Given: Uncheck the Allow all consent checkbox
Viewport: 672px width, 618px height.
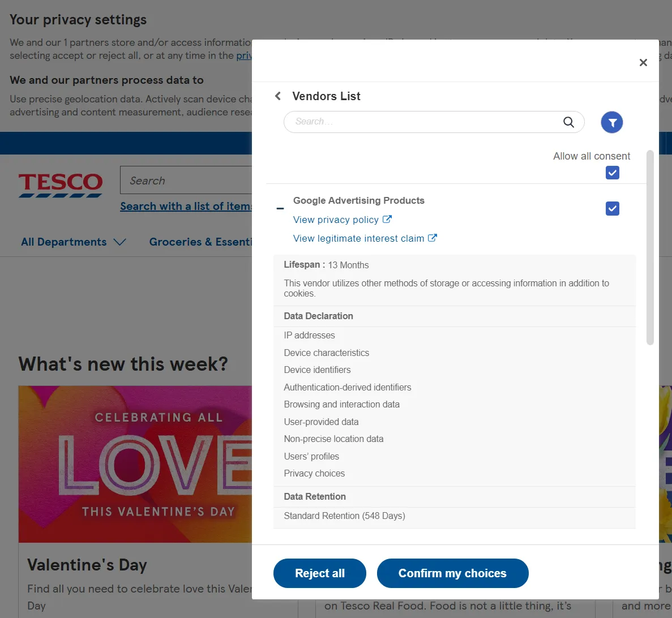Looking at the screenshot, I should pyautogui.click(x=612, y=173).
